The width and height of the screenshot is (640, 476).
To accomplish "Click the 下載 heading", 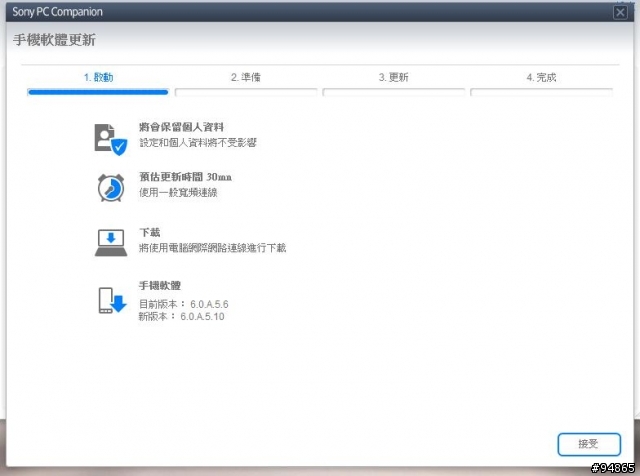I will point(149,232).
